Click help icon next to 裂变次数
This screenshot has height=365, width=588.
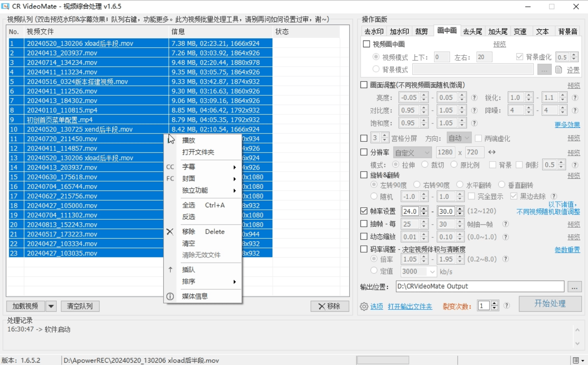coord(507,305)
